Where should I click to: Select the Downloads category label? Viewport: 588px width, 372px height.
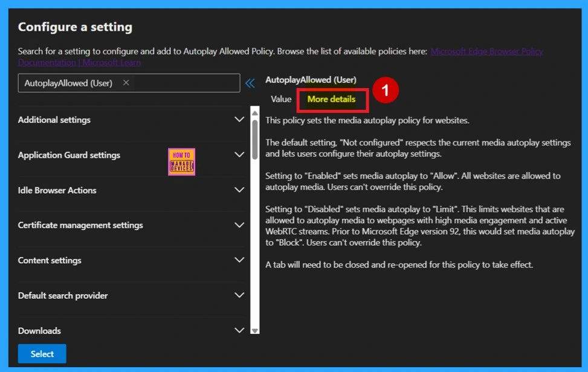coord(39,331)
